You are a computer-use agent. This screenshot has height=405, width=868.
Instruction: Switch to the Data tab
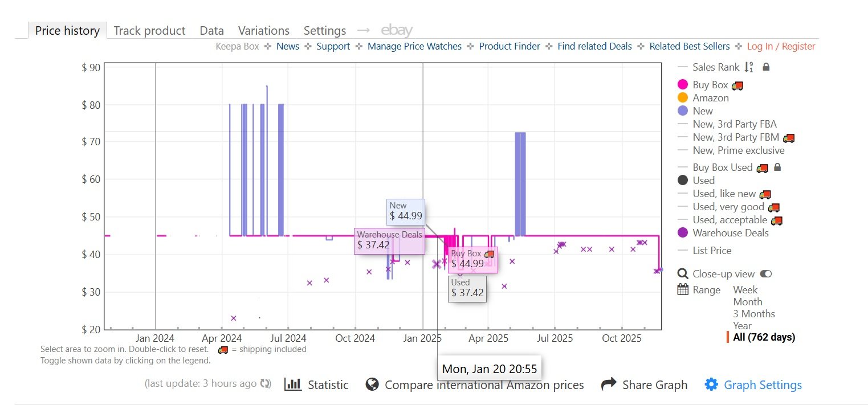[x=211, y=30]
